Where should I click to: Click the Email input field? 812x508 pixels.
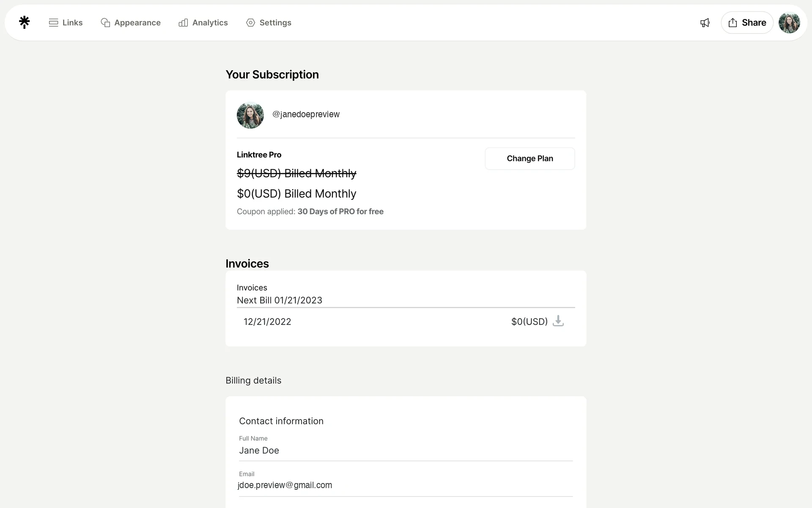point(406,485)
